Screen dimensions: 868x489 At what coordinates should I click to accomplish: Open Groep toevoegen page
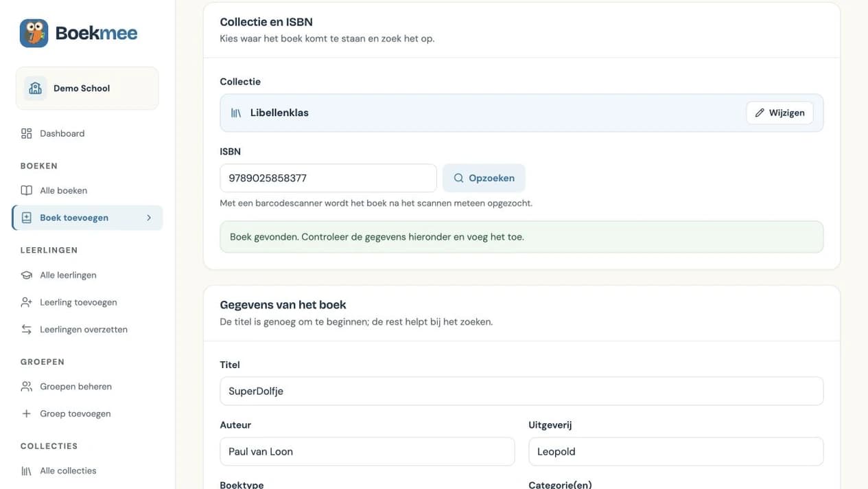pos(87,413)
